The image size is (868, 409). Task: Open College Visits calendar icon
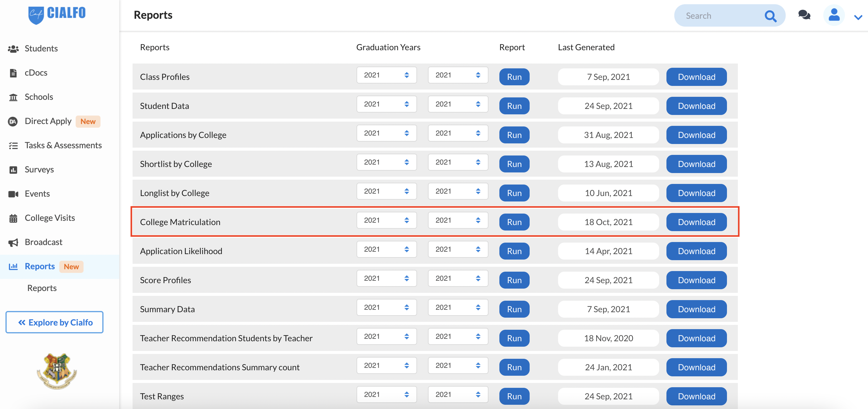coord(14,218)
